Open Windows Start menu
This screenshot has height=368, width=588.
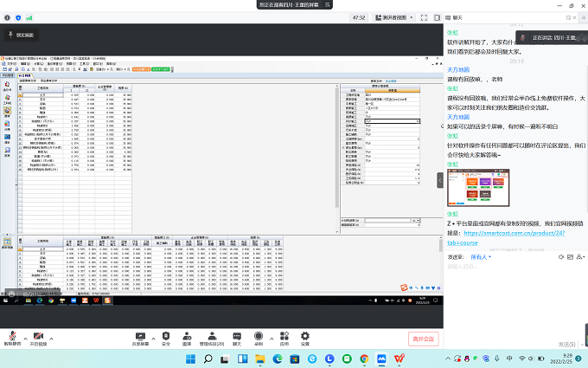190,358
